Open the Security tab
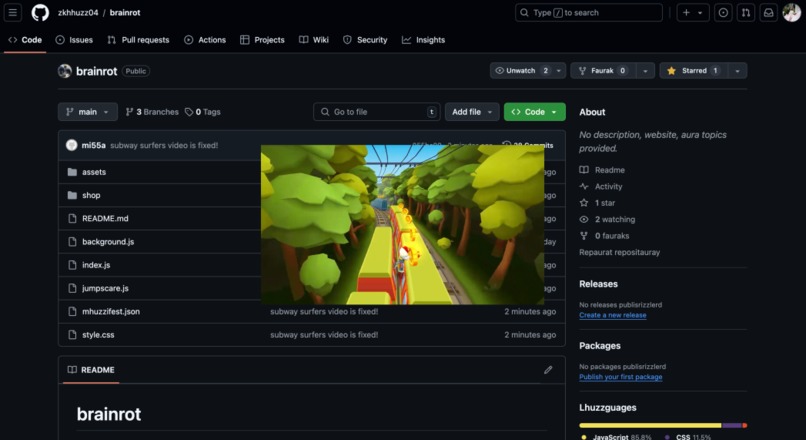Screen dimensions: 806x440 [x=365, y=40]
